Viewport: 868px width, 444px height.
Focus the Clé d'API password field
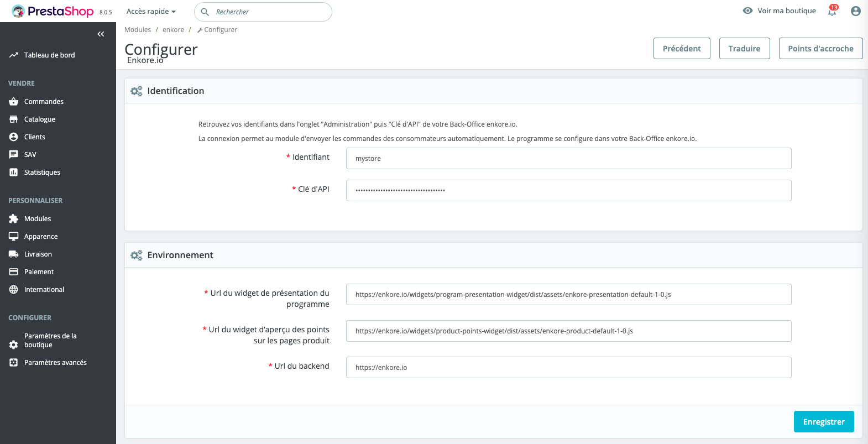point(568,191)
